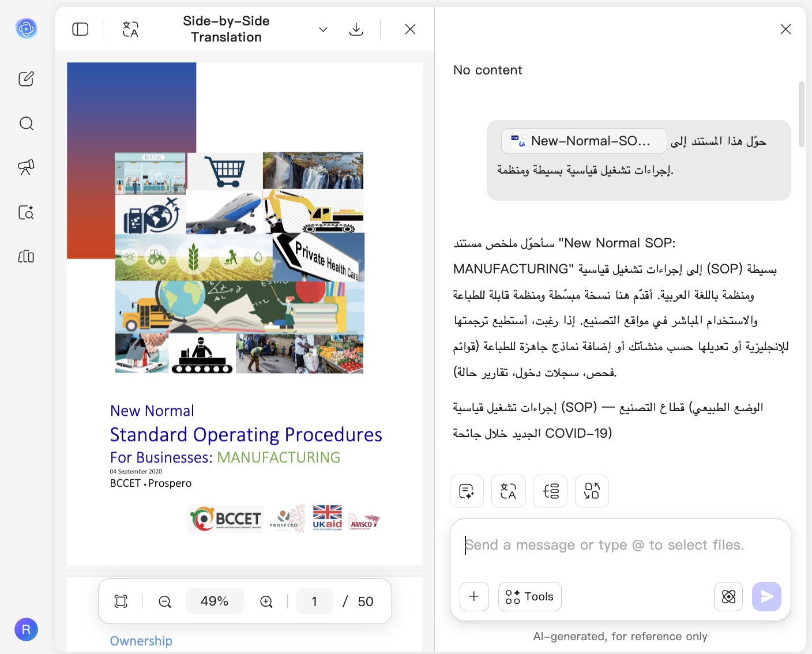Click the AMSCO logo on cover page
Image resolution: width=812 pixels, height=654 pixels.
(x=364, y=521)
